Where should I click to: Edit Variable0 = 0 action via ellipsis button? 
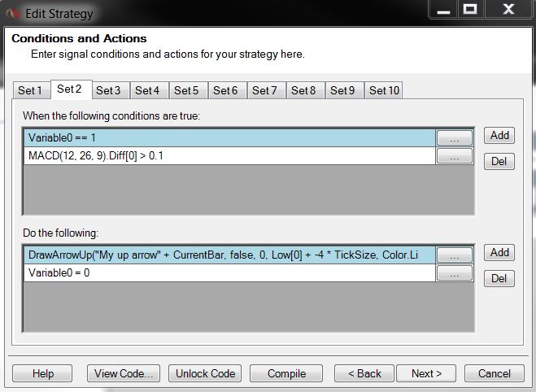pyautogui.click(x=455, y=273)
